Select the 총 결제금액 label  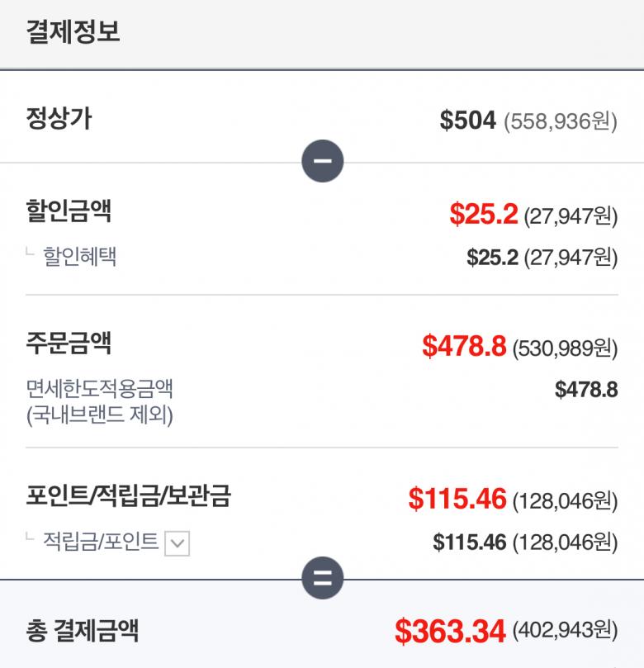point(82,631)
